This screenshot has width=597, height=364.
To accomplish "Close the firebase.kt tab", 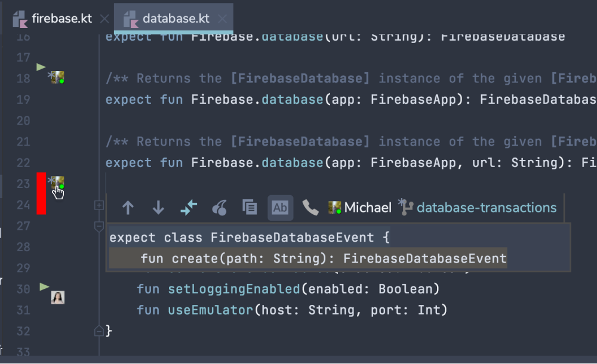I will point(104,18).
